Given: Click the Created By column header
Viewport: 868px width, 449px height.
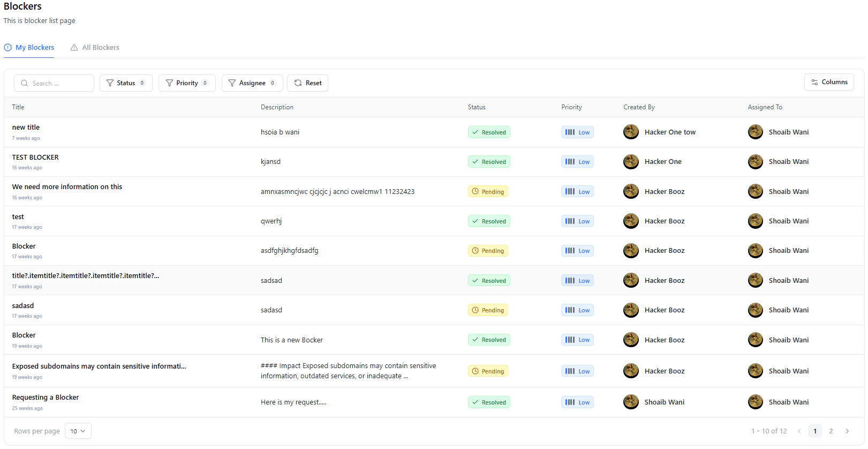Looking at the screenshot, I should tap(639, 107).
